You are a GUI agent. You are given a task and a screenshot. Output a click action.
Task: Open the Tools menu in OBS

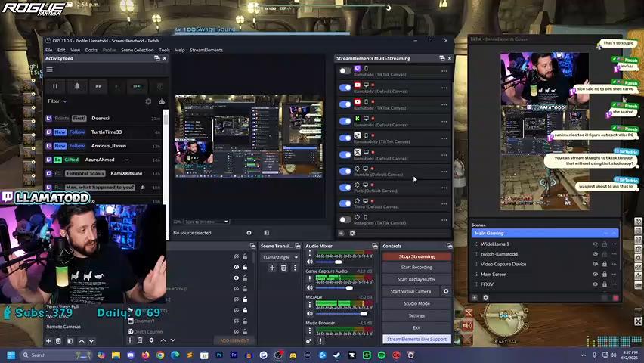pos(164,50)
